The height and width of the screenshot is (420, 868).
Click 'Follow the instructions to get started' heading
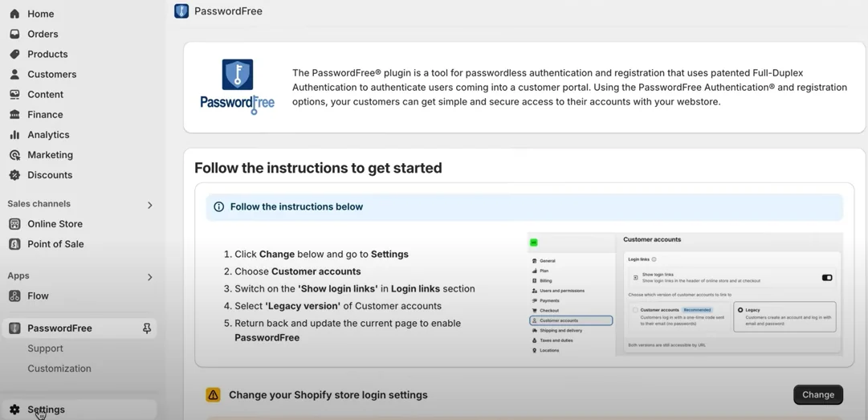click(318, 168)
